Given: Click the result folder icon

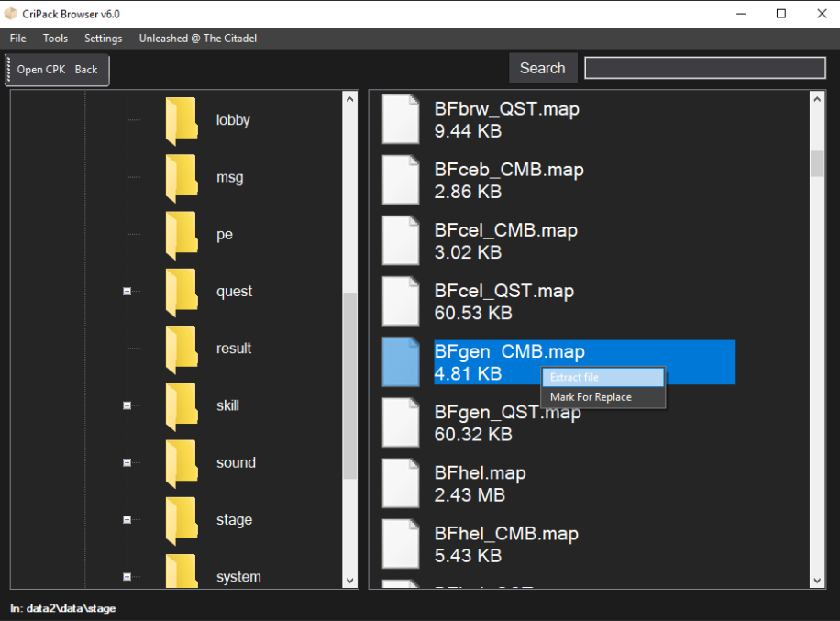Looking at the screenshot, I should [182, 349].
